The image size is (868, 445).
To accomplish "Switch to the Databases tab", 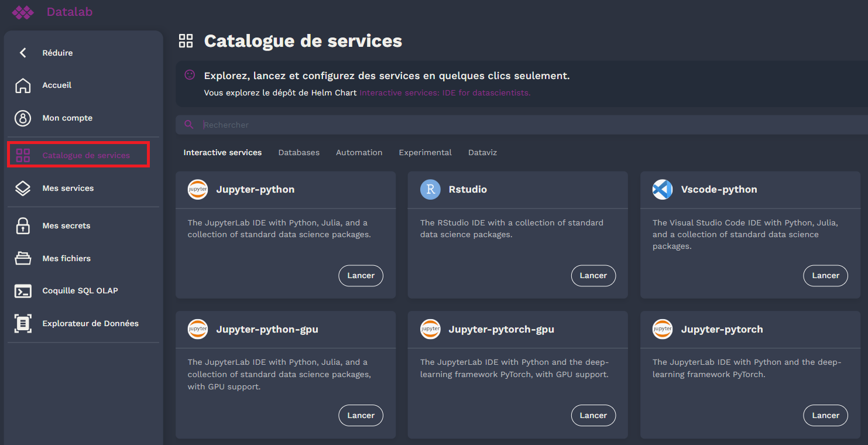I will 299,152.
